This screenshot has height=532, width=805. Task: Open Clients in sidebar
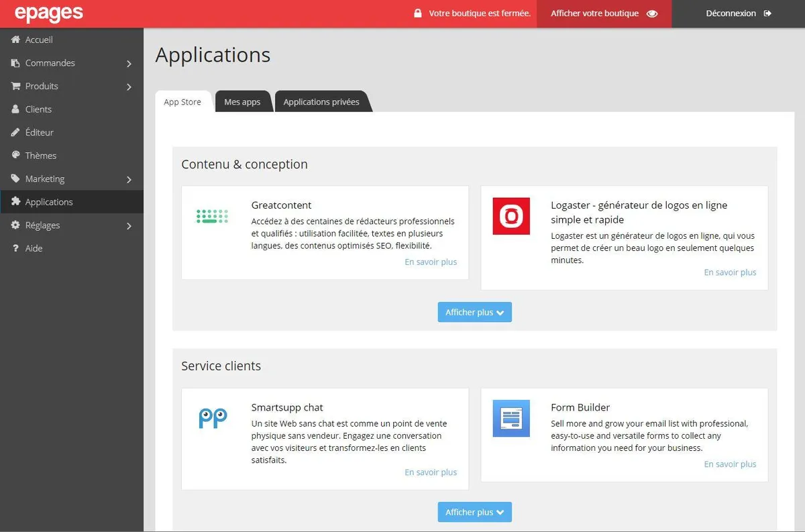72,109
